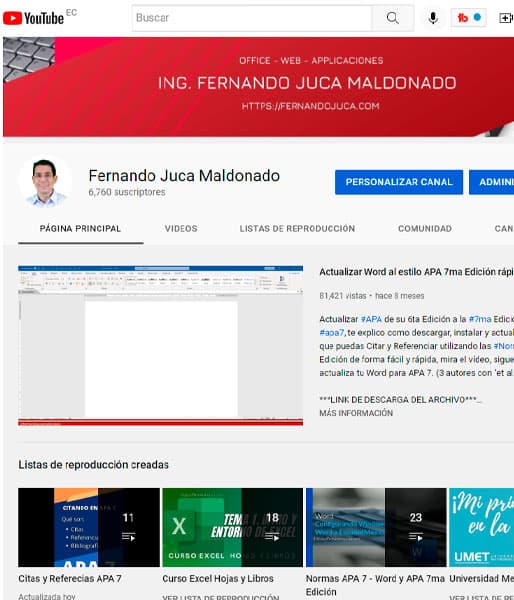Click Listas de reproducción creadas heading
This screenshot has width=514, height=600.
coord(93,465)
